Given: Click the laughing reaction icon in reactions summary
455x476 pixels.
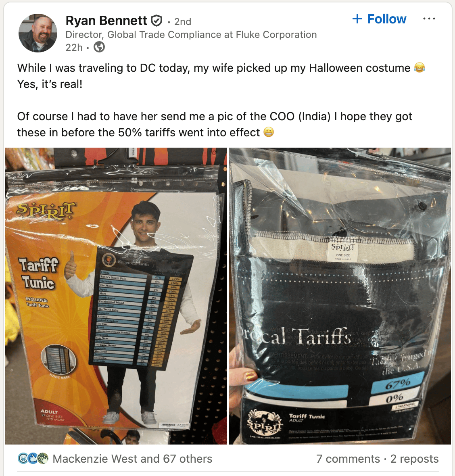Looking at the screenshot, I should [23, 458].
